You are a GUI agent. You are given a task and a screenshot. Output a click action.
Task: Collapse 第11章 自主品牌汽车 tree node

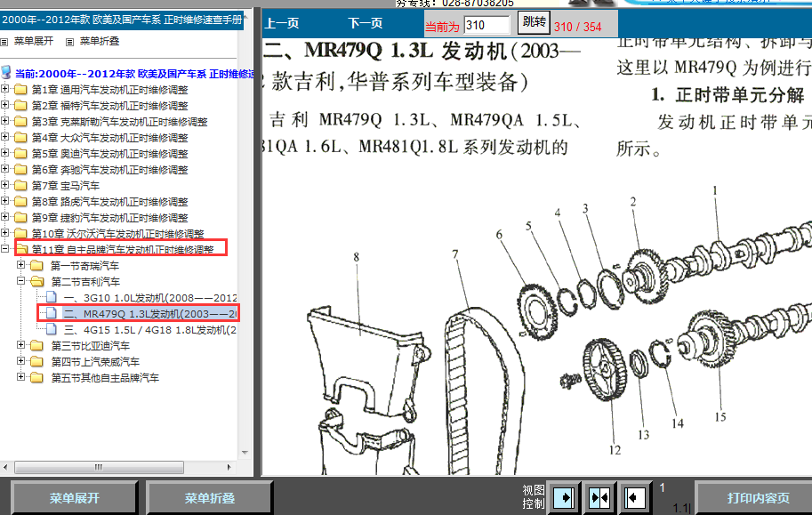tap(4, 249)
